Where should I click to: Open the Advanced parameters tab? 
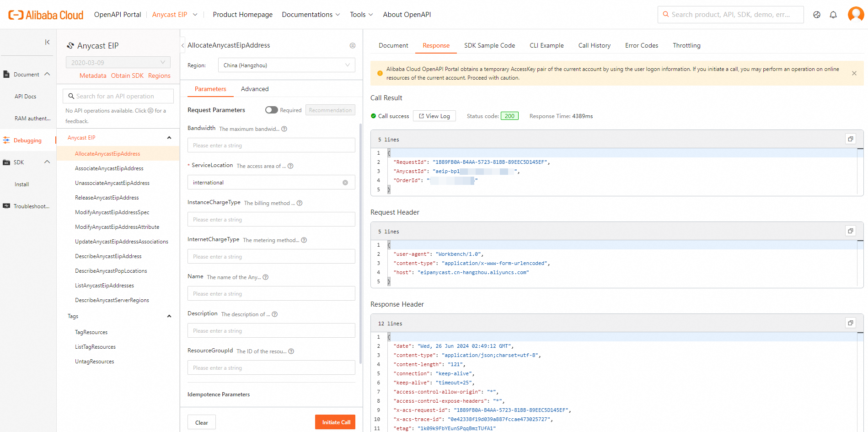255,89
